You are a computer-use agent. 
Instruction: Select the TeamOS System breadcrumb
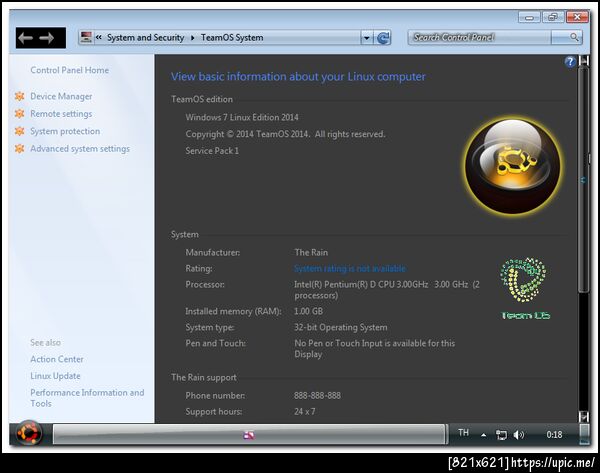[232, 38]
